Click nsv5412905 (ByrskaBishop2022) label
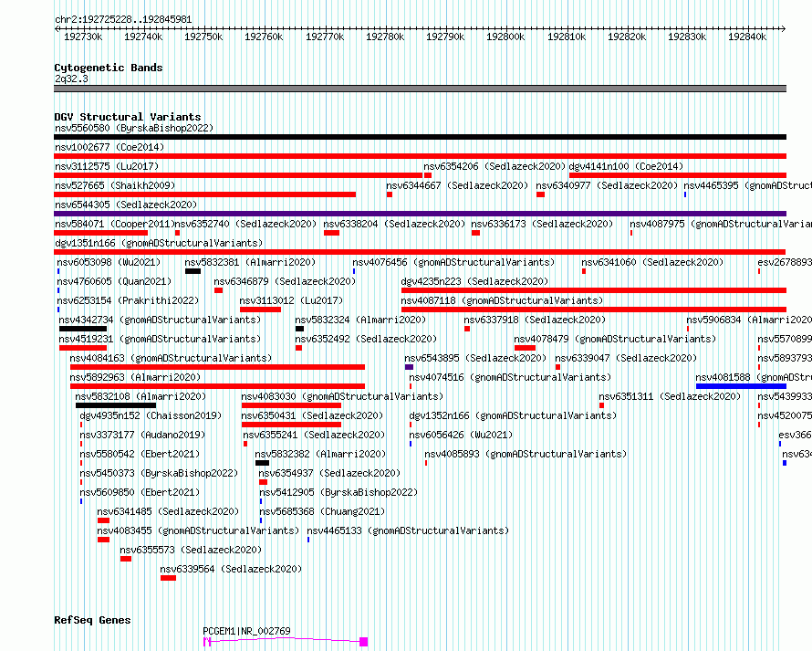 [338, 492]
